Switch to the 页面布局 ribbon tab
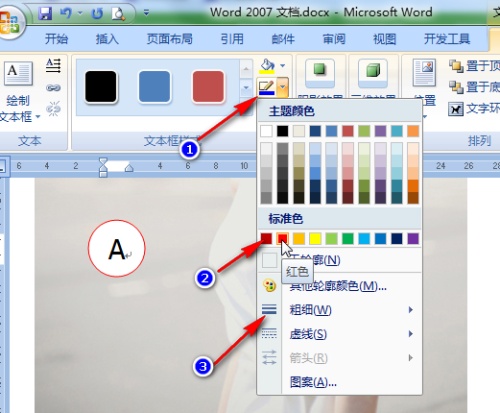This screenshot has height=413, width=500. [x=170, y=39]
